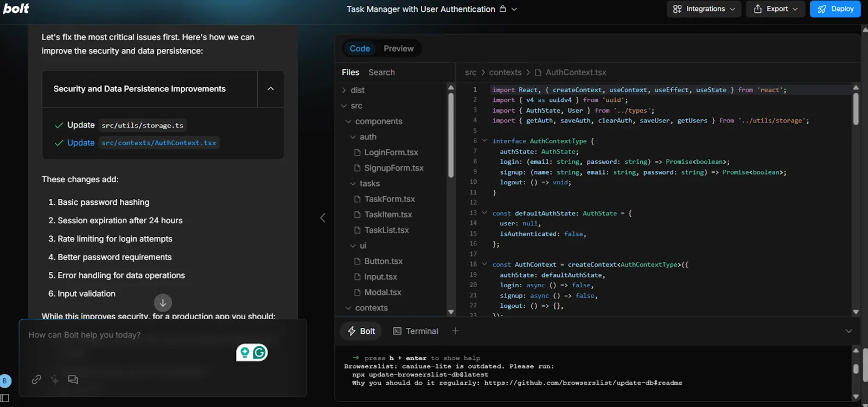Viewport: 868px width, 407px height.
Task: Expand the dist folder in file tree
Action: click(357, 90)
